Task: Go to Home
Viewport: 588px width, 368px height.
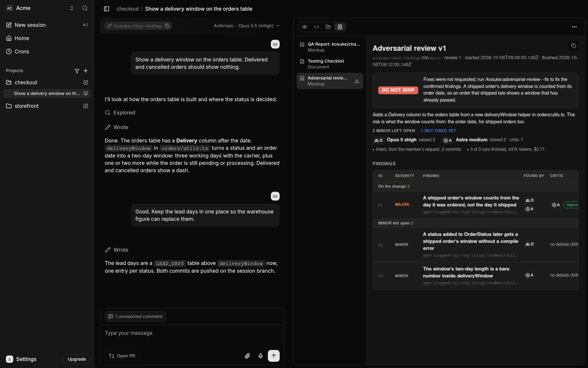Action: [47, 38]
